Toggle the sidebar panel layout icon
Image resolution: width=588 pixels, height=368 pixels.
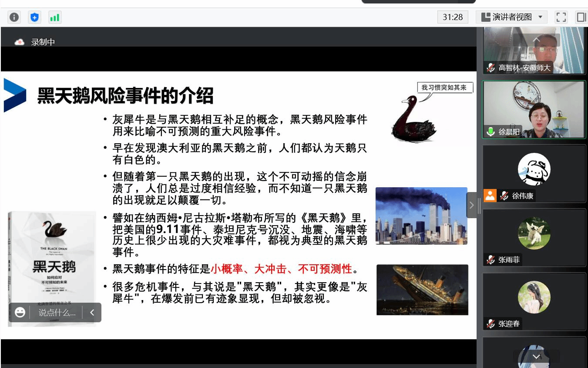[581, 17]
